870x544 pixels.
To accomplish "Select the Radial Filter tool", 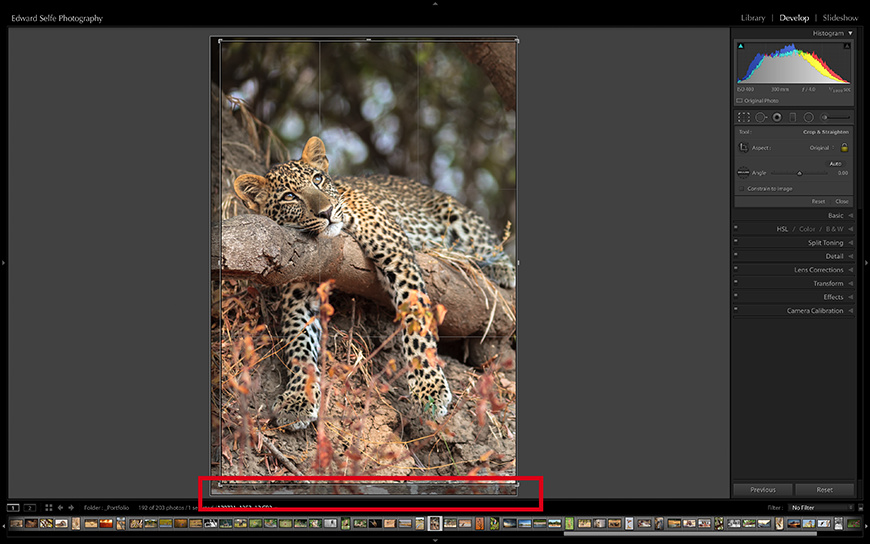I will 808,117.
